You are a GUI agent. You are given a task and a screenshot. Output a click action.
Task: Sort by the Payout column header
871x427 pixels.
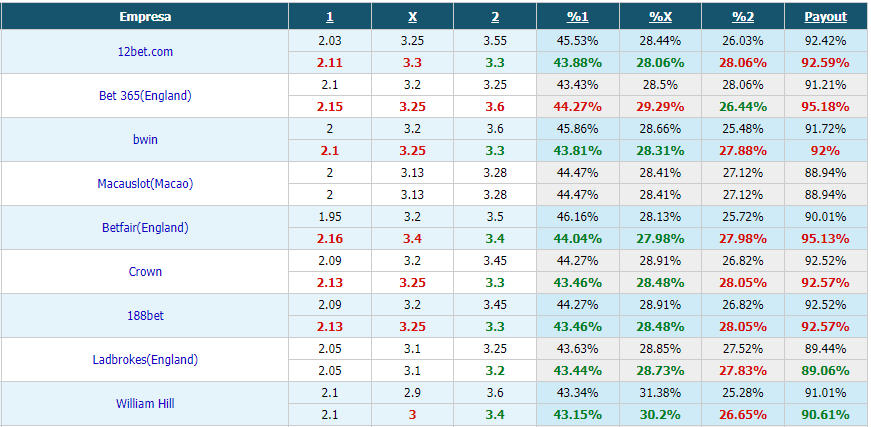tap(826, 17)
